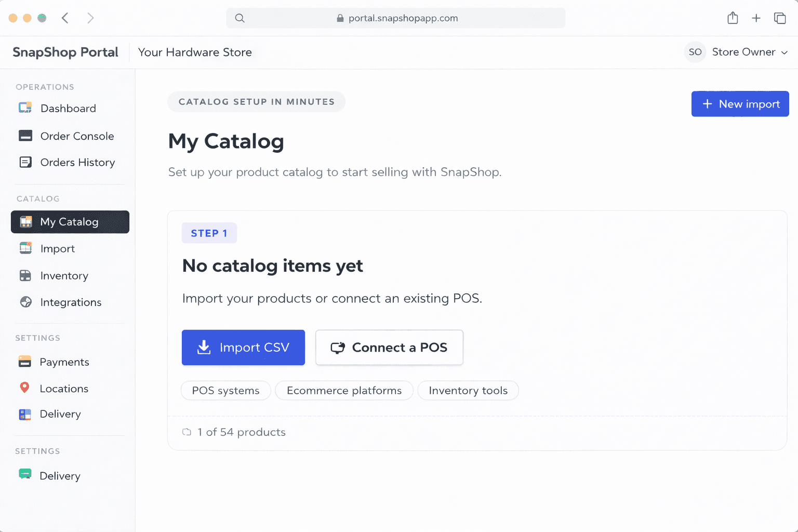Open the Import icon in the sidebar
This screenshot has height=532, width=798.
25,248
